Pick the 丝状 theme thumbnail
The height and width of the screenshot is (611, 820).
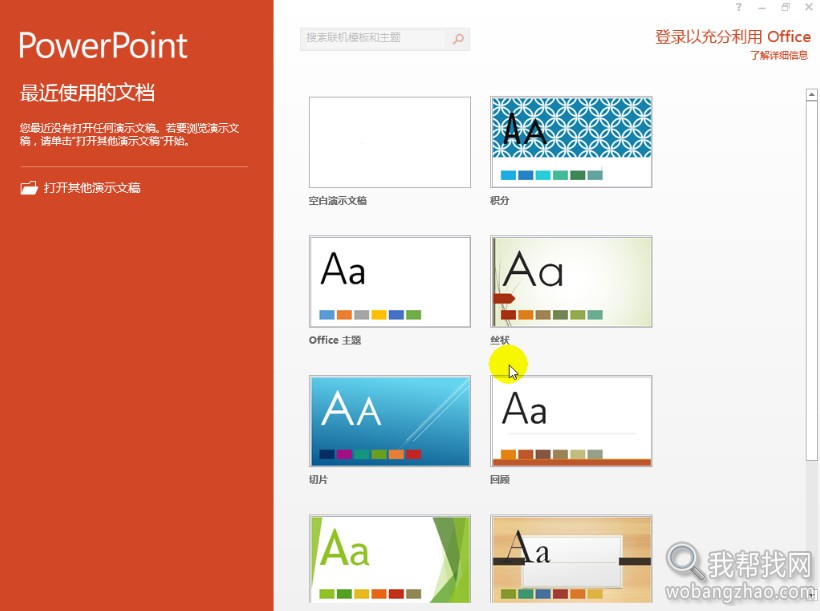(571, 281)
